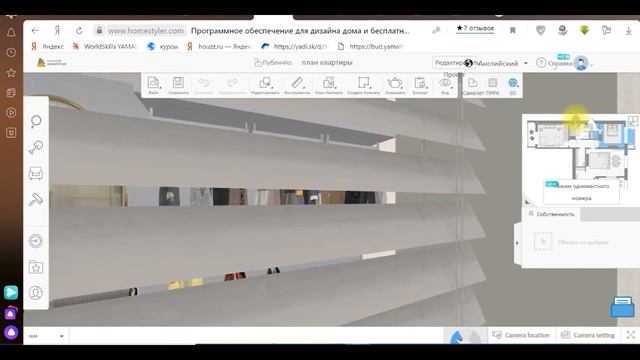Open the units dropdown at bottom left
Image resolution: width=640 pixels, height=360 pixels.
click(46, 336)
